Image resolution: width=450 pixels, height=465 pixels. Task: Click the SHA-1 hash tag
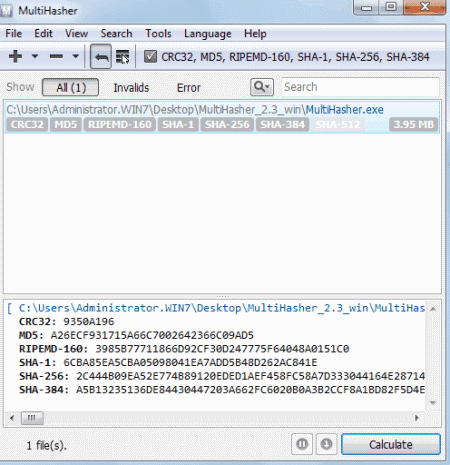click(178, 125)
